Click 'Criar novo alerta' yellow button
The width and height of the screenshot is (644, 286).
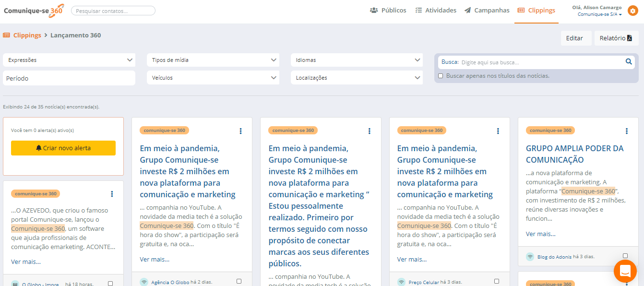[x=63, y=148]
